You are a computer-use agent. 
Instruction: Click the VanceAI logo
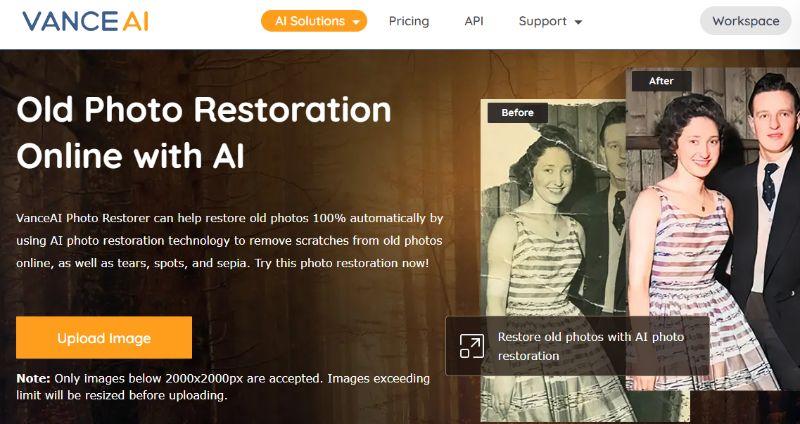tap(85, 21)
